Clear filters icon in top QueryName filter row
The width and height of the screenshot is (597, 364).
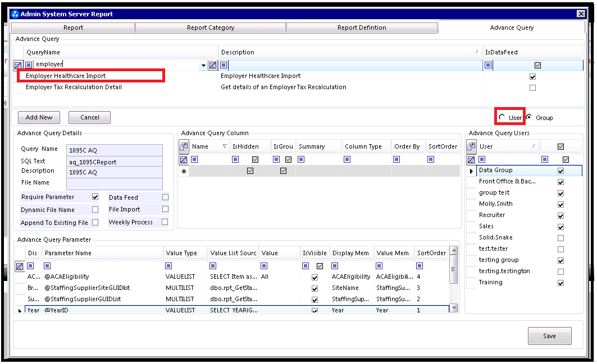18,65
